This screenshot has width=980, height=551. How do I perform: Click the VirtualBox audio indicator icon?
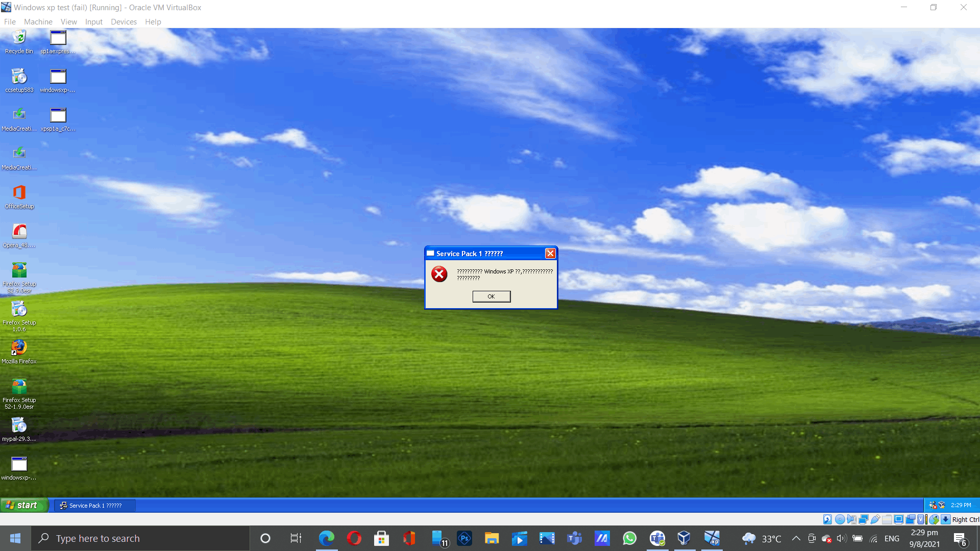click(x=851, y=519)
